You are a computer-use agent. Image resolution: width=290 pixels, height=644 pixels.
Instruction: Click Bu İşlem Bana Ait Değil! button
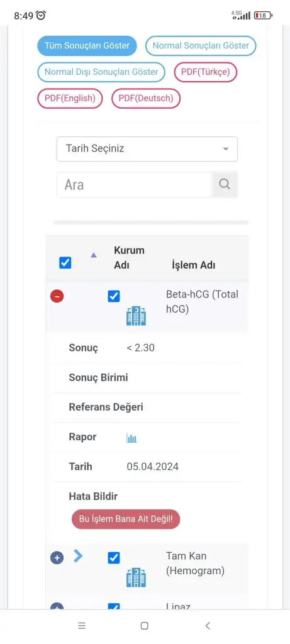pos(126,519)
